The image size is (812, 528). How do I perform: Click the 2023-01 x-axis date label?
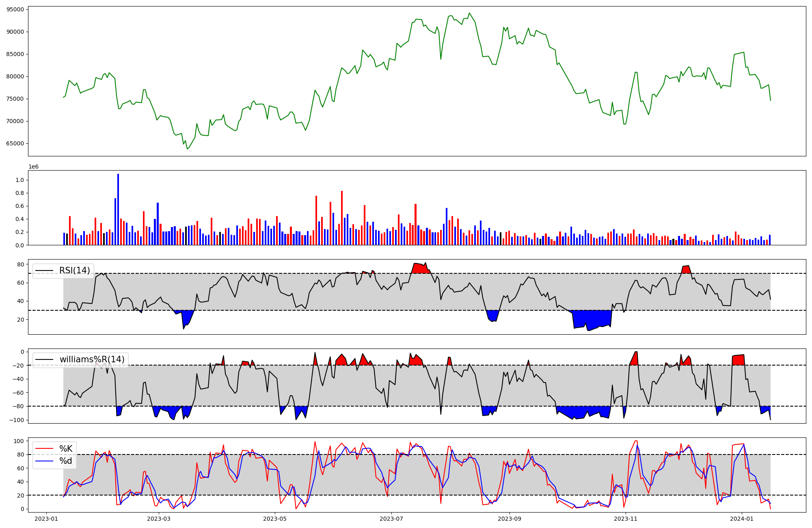coord(46,519)
